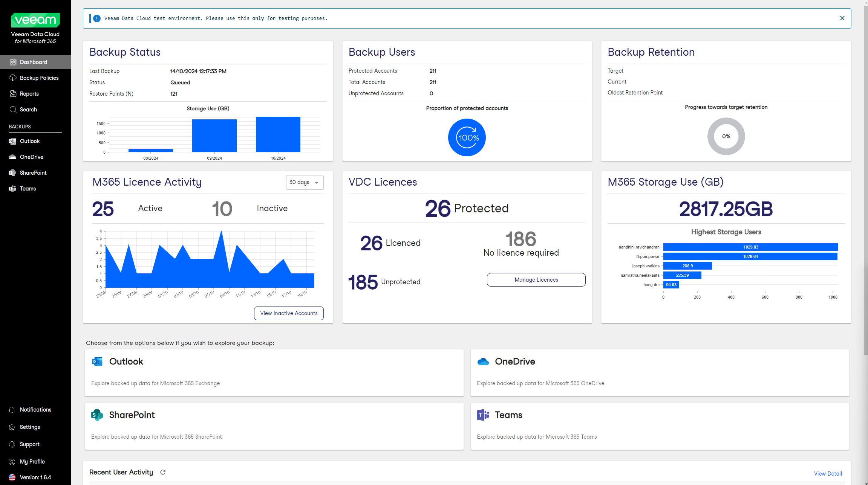
Task: Refresh Recent User Activity
Action: pos(163,472)
